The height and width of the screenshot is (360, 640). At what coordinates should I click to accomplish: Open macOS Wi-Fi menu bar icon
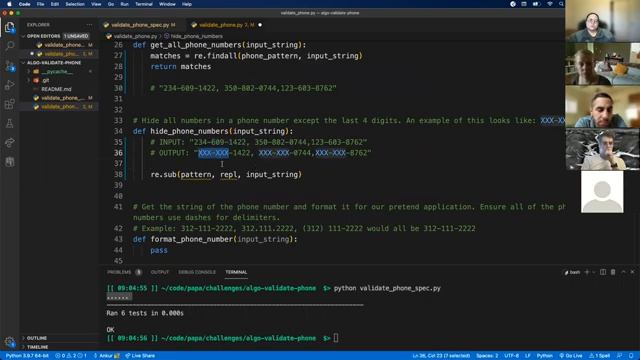pyautogui.click(x=550, y=4)
